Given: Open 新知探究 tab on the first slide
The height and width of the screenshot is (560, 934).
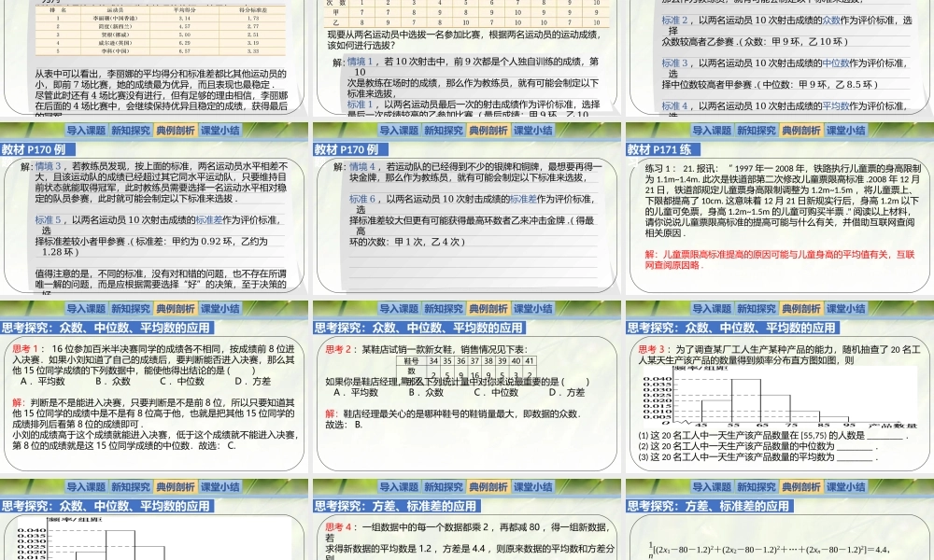Looking at the screenshot, I should click(x=129, y=130).
